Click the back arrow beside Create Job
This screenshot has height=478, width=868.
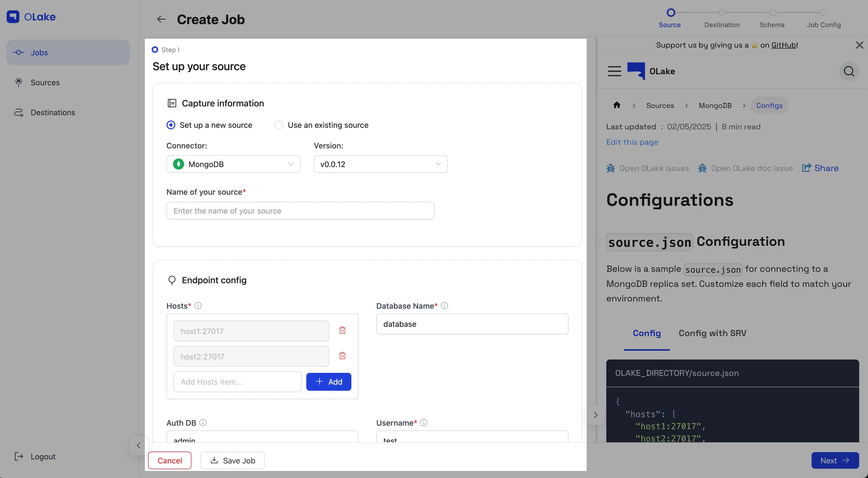pos(161,20)
